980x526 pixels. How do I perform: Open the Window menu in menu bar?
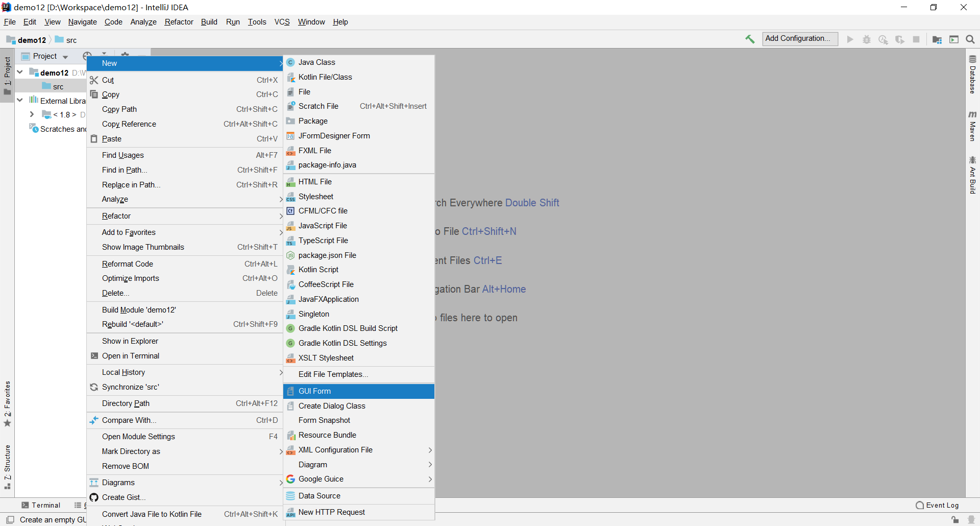[311, 22]
